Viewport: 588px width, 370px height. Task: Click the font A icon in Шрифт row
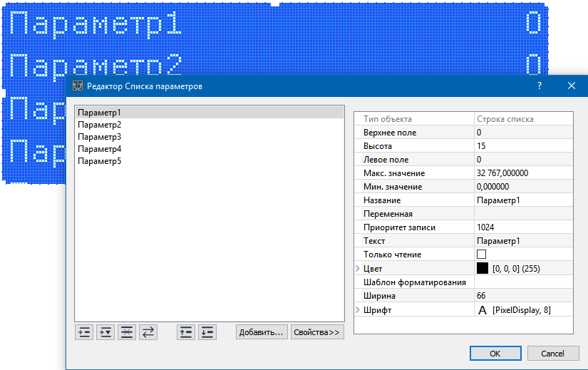tap(483, 310)
